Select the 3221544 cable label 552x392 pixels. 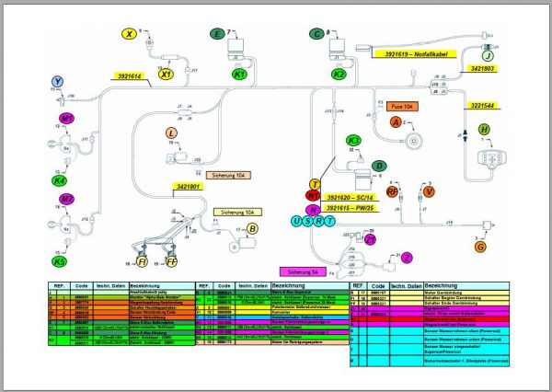482,105
